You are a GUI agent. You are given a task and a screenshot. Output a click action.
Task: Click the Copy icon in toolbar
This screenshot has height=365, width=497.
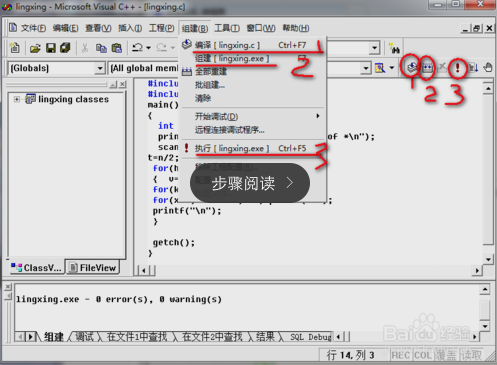pyautogui.click(x=101, y=48)
